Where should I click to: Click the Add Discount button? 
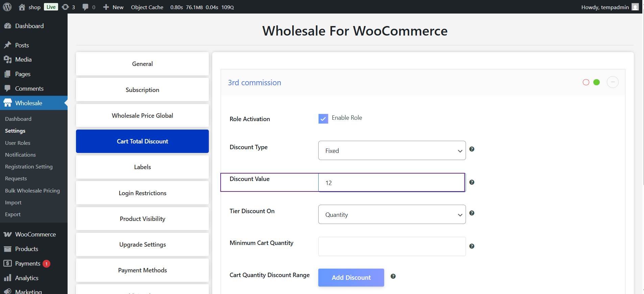point(351,277)
